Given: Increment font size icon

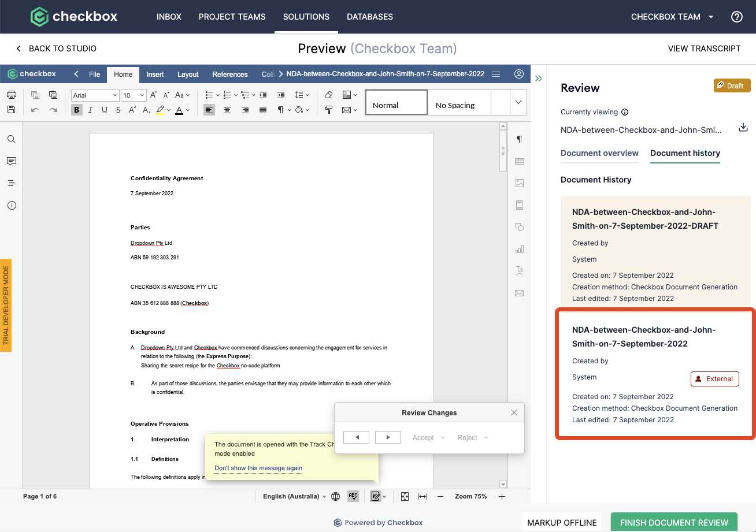Looking at the screenshot, I should [x=153, y=95].
